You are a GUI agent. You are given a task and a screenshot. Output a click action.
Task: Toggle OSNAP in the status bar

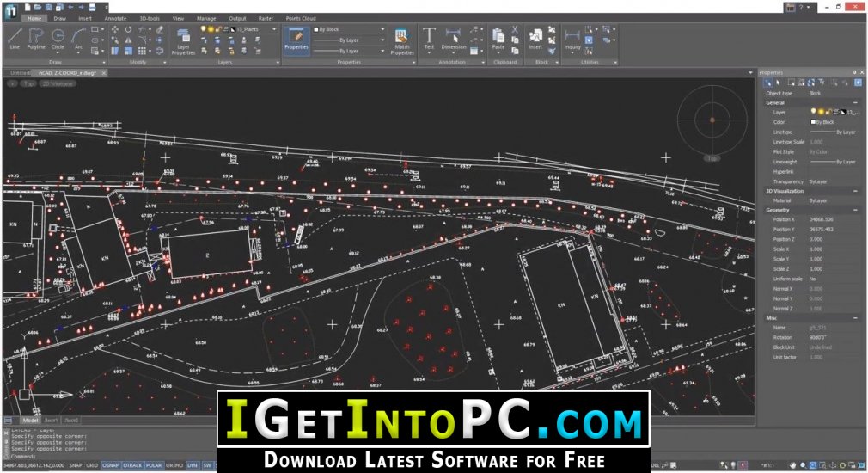click(x=111, y=465)
